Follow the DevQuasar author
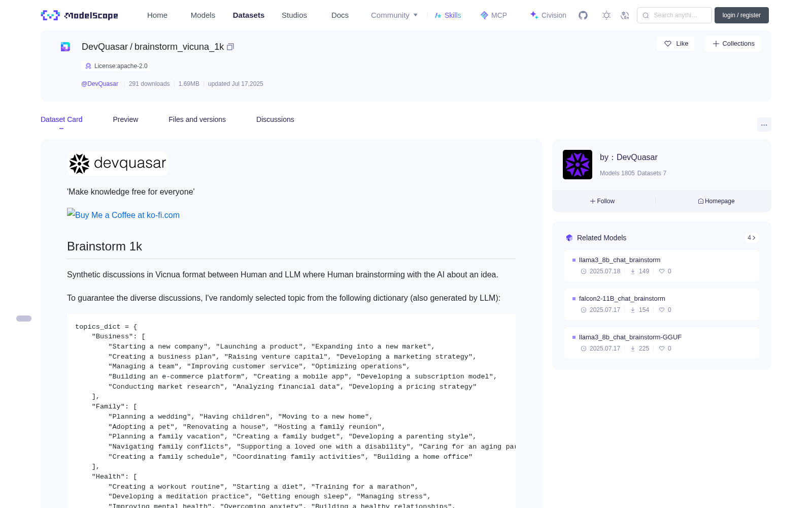This screenshot has width=812, height=508. pos(602,201)
